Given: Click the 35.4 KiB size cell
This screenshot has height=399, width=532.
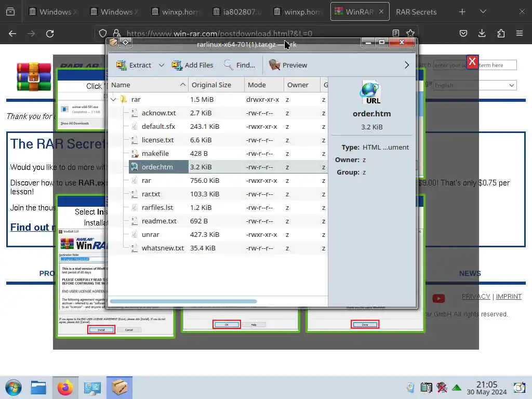Looking at the screenshot, I should tap(203, 248).
